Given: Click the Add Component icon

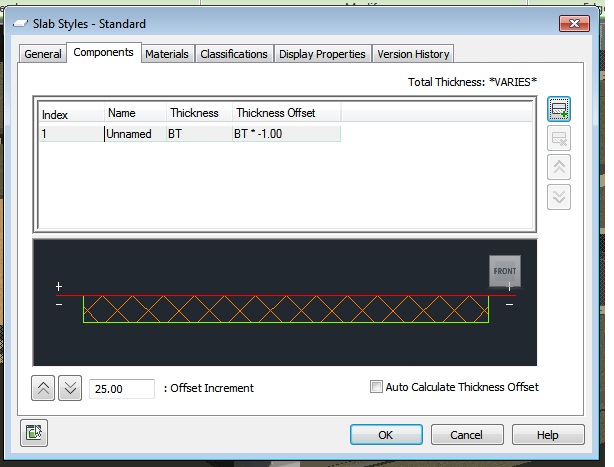Looking at the screenshot, I should 558,109.
